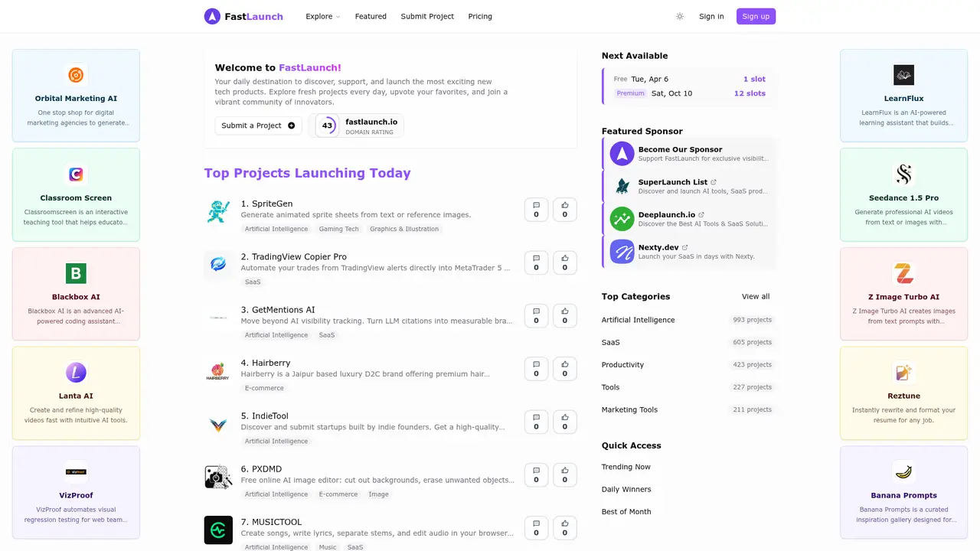Screen dimensions: 980x551
Task: Open the Banana Prompts card
Action: pyautogui.click(x=903, y=493)
